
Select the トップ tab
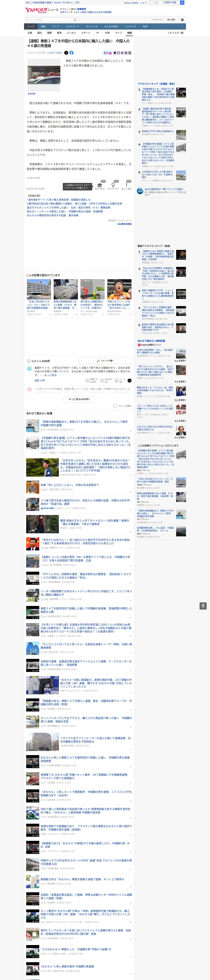pos(31,27)
